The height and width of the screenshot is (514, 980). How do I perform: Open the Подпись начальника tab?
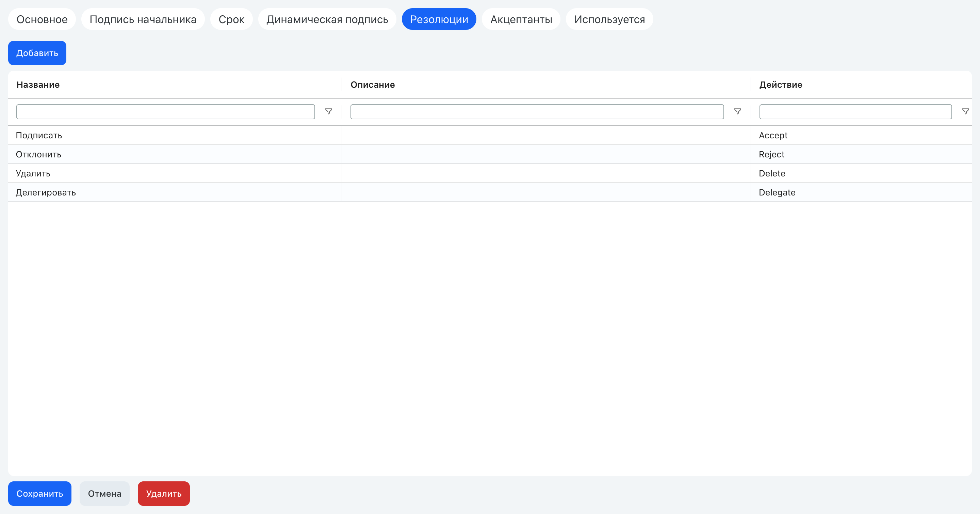pos(143,19)
